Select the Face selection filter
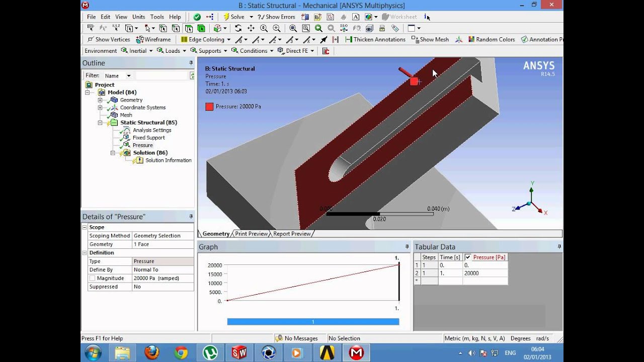This screenshot has width=644, height=362. click(x=189, y=28)
